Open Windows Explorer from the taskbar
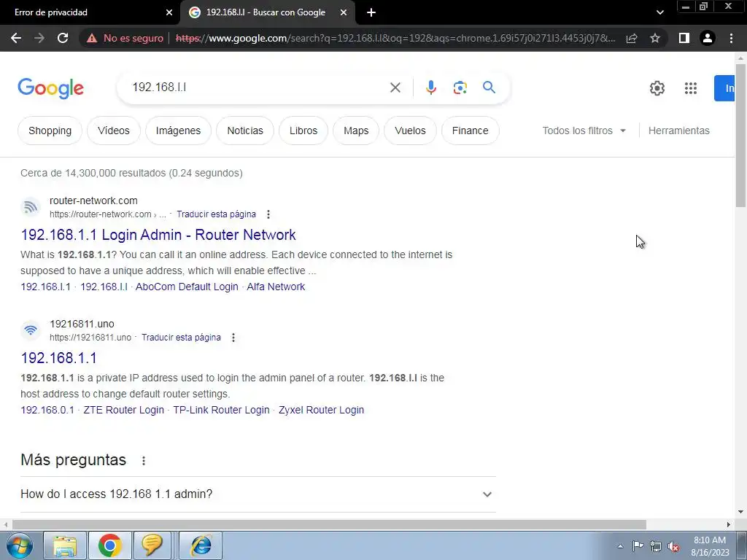Viewport: 747px width, 560px height. pos(65,545)
